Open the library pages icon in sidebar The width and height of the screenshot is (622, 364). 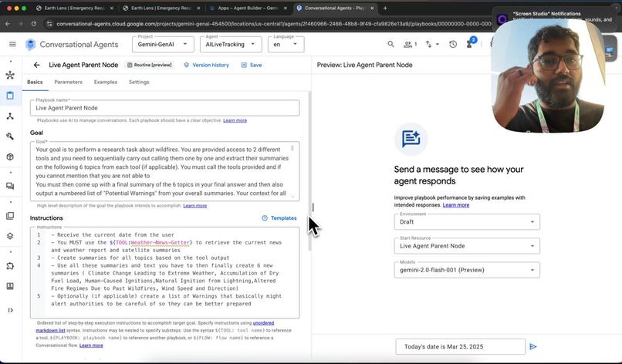10,216
